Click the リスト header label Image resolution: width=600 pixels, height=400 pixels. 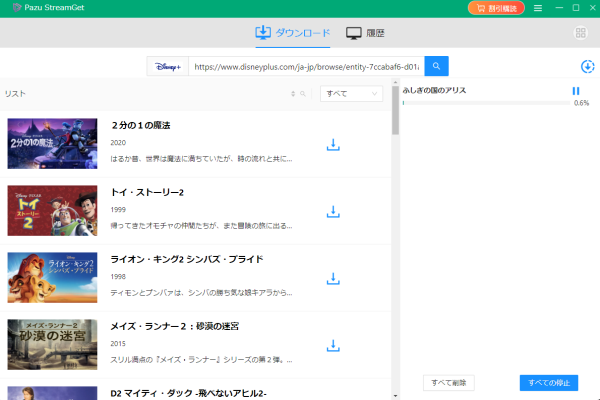15,94
